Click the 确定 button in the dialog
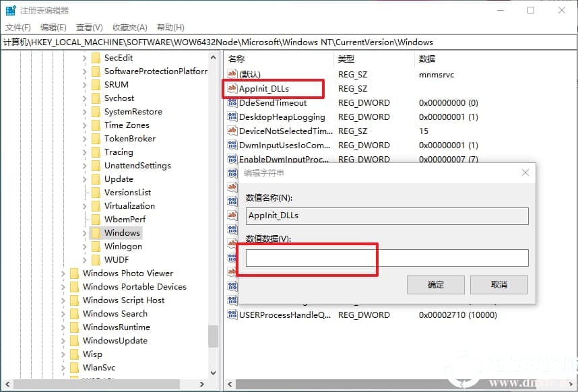Screen dimensions: 578x392 click(435, 284)
